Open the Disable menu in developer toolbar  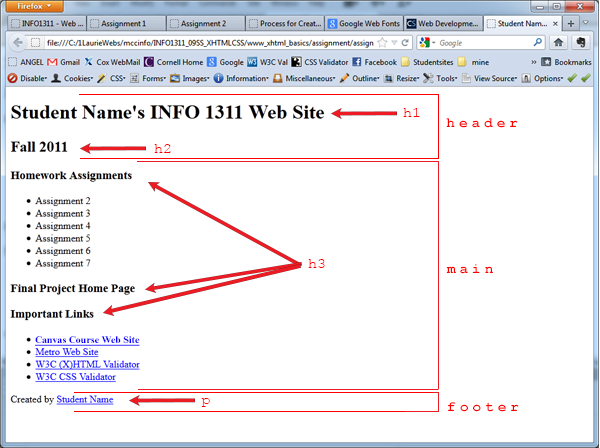[27, 78]
